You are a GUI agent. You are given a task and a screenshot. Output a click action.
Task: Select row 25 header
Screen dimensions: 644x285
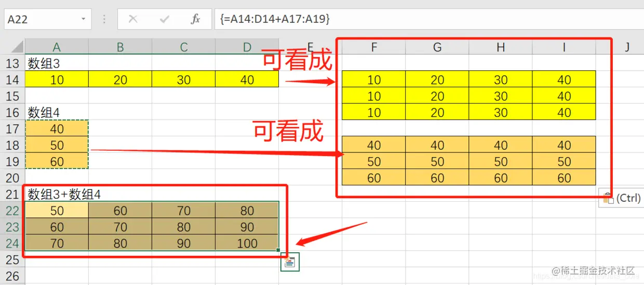pyautogui.click(x=12, y=260)
